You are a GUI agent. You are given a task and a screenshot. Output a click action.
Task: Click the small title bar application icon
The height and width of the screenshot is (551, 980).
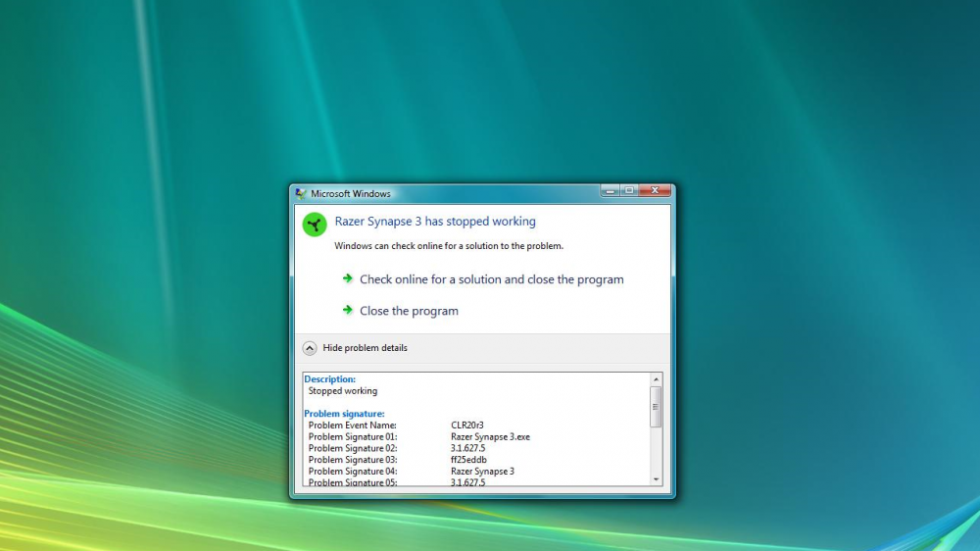(x=301, y=194)
